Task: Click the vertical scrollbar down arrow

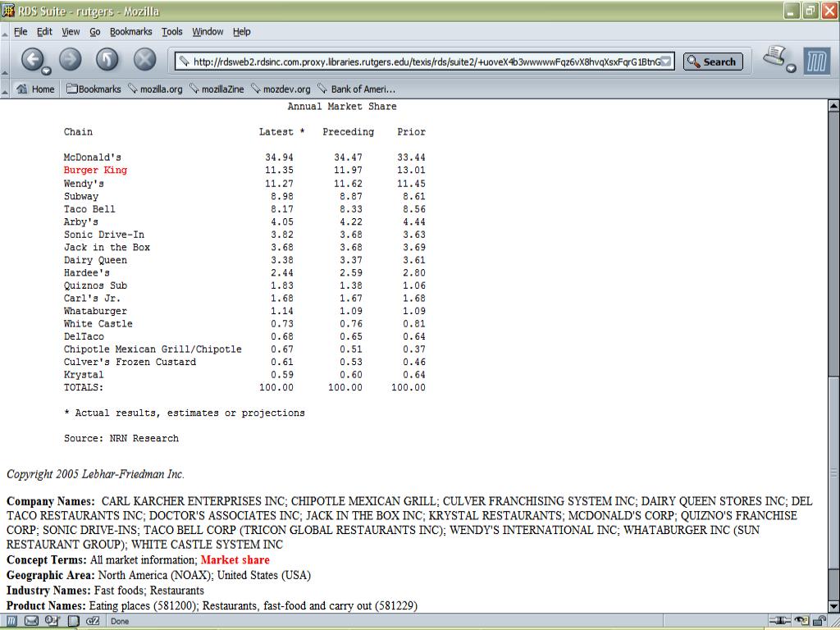Action: tap(833, 606)
